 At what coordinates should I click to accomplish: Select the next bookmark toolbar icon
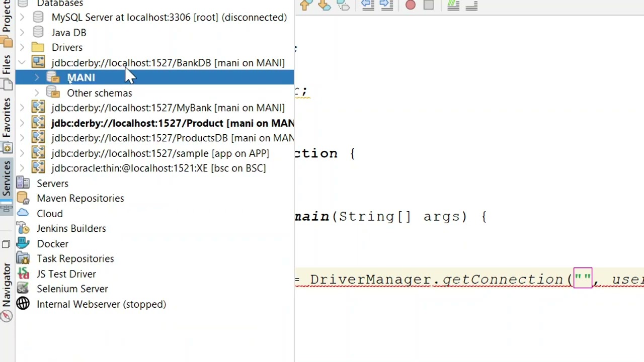click(x=324, y=5)
